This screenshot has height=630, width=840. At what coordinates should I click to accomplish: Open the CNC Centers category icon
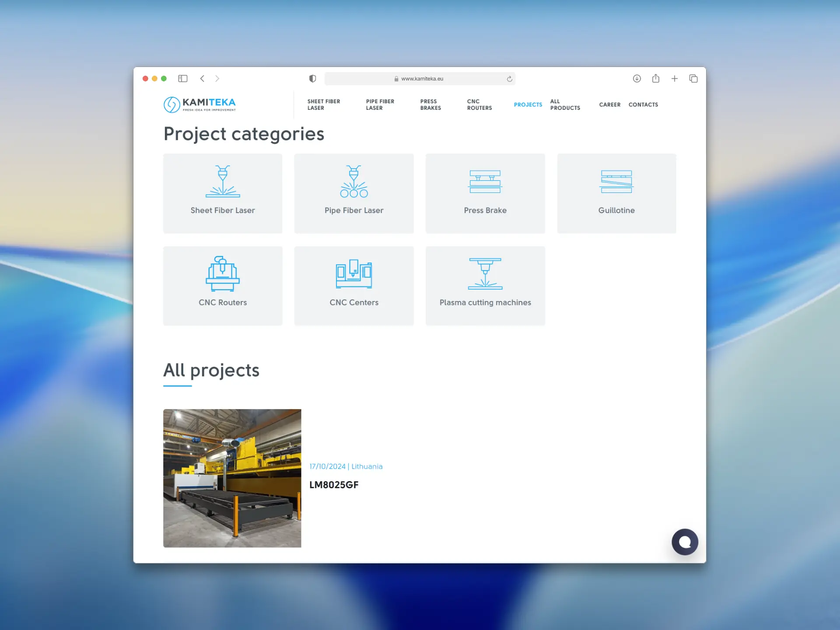354,274
